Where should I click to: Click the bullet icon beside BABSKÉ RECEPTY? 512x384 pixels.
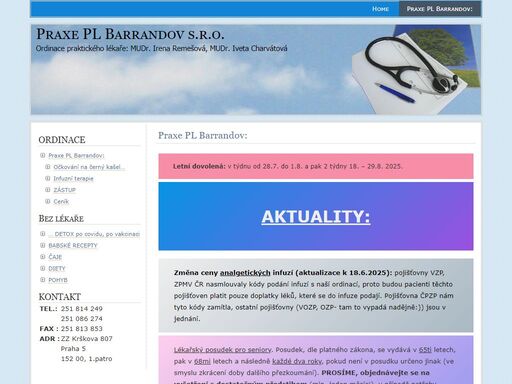click(42, 245)
